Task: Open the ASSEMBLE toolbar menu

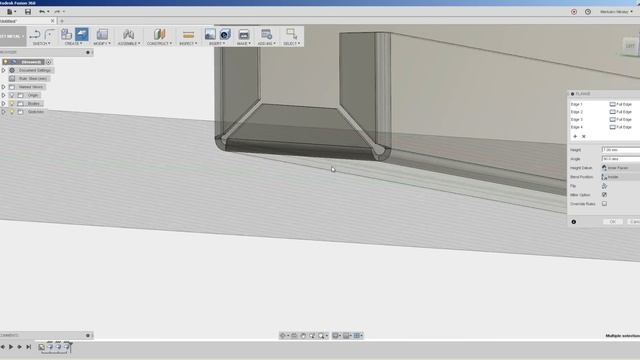Action: pyautogui.click(x=129, y=44)
